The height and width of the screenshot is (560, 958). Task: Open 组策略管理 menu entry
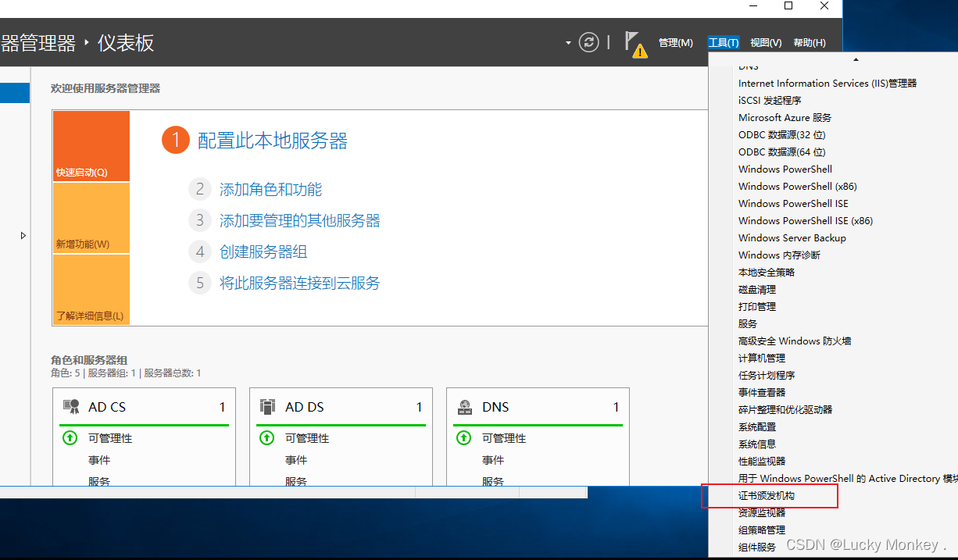pos(762,530)
